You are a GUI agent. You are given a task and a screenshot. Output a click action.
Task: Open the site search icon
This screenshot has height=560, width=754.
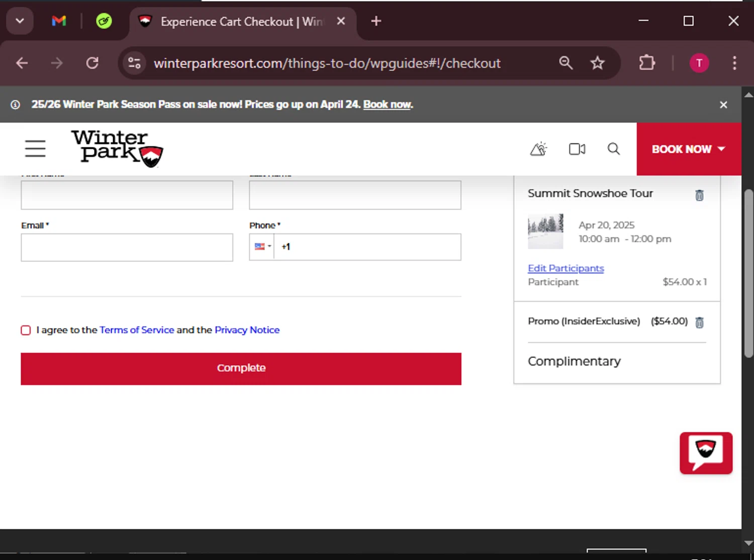(x=614, y=149)
